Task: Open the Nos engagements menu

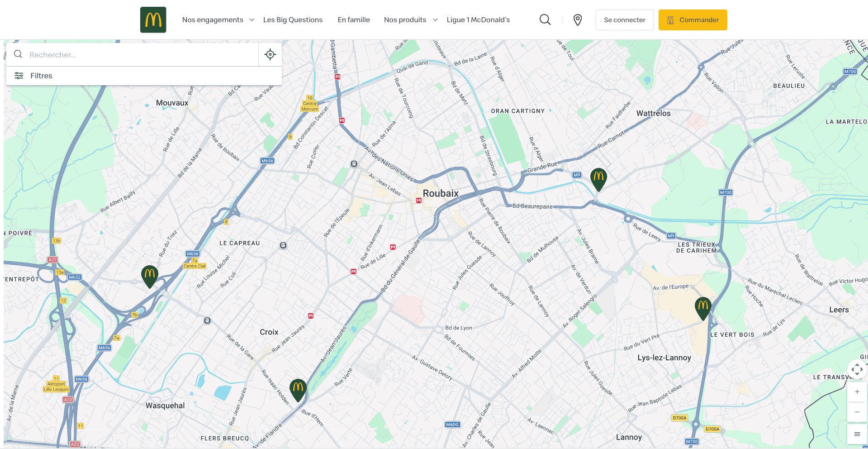Action: 213,20
